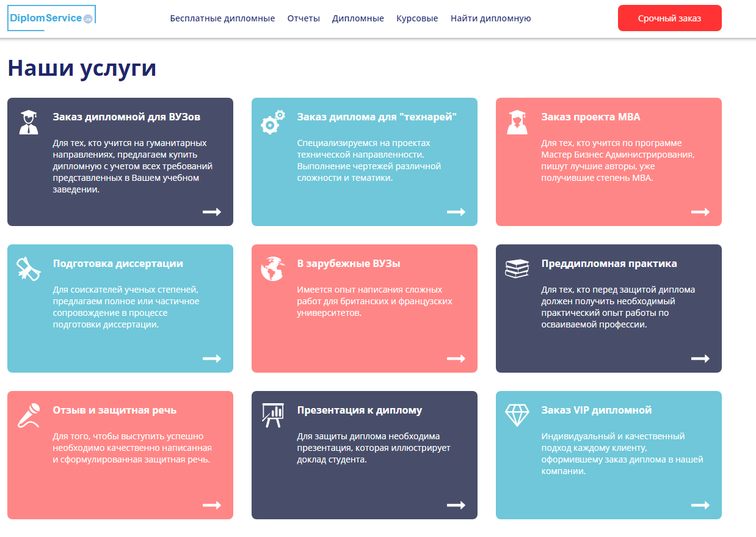Viewport: 756px width, 537px height.
Task: Click text about Мастер Бизнес Администрирования program
Action: point(618,160)
